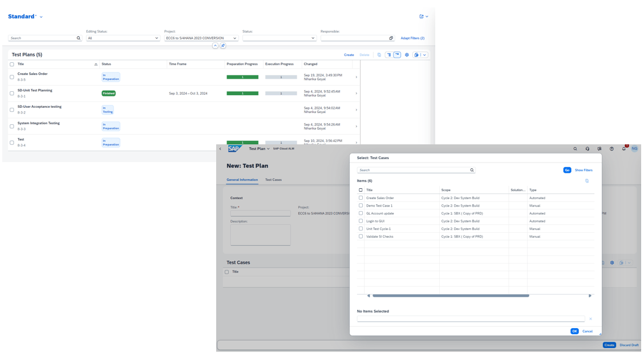Open table settings gear in Test Plans toolbar
Screen dimensions: 644x356
[x=407, y=55]
